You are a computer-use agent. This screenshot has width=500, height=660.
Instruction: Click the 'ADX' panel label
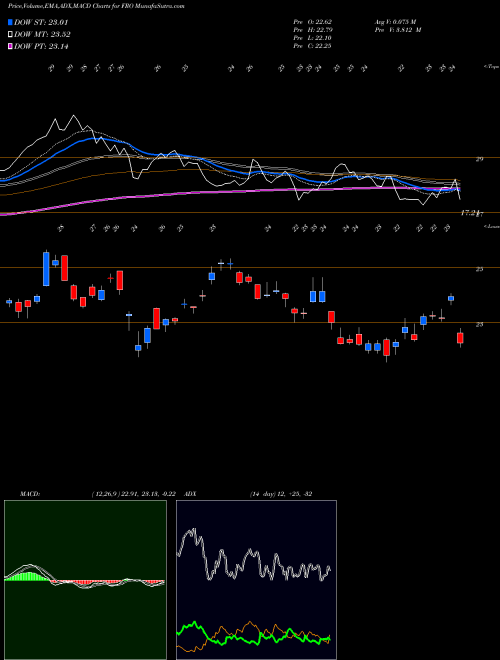[191, 494]
